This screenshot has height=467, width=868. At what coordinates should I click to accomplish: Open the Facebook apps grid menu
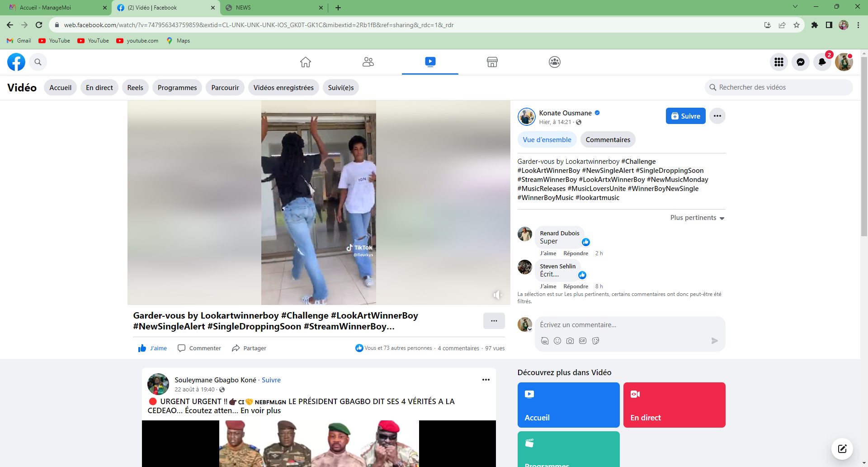(778, 62)
